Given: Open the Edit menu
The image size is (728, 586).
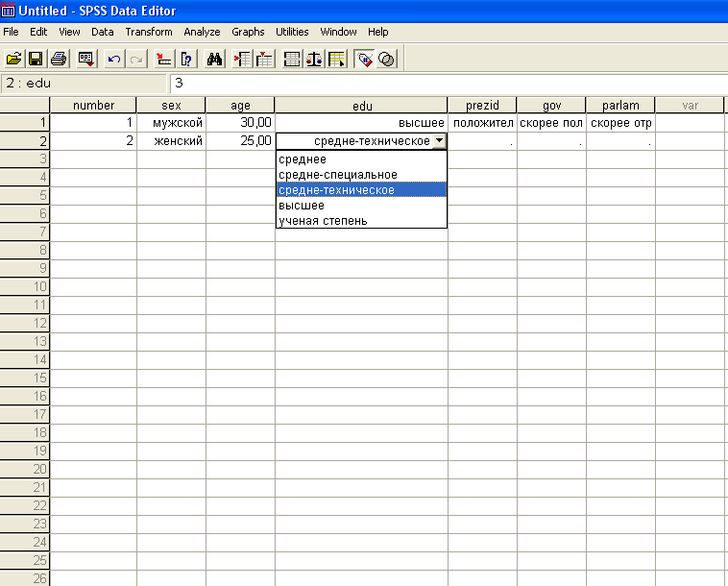Looking at the screenshot, I should click(x=38, y=32).
